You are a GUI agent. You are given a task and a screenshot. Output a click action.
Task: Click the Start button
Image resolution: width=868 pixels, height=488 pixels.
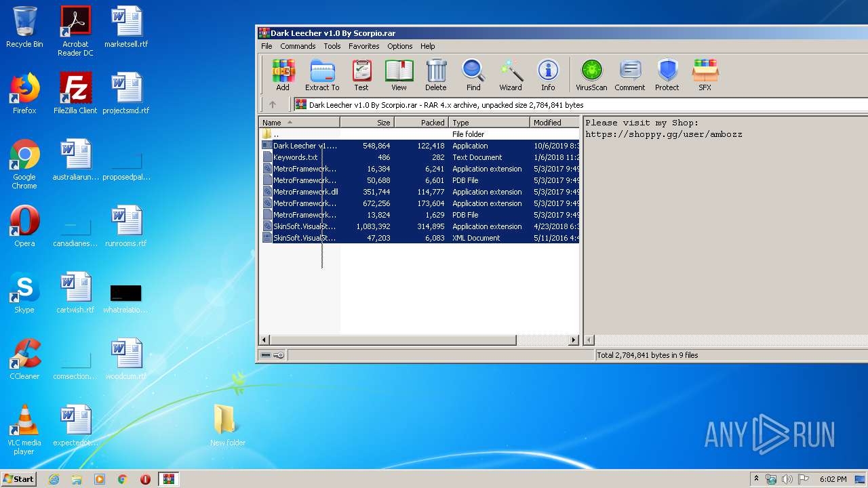(x=18, y=479)
